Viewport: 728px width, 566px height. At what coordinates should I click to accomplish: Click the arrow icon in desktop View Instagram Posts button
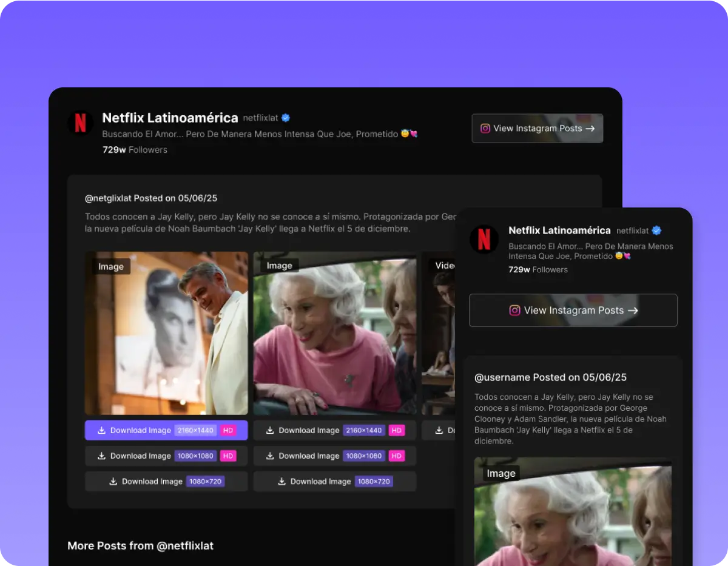tap(590, 129)
